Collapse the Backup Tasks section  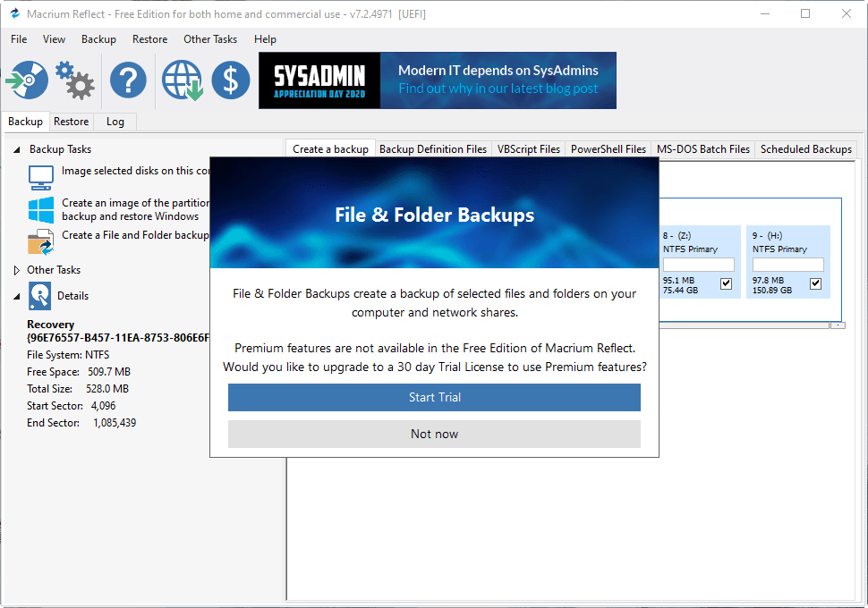point(17,149)
